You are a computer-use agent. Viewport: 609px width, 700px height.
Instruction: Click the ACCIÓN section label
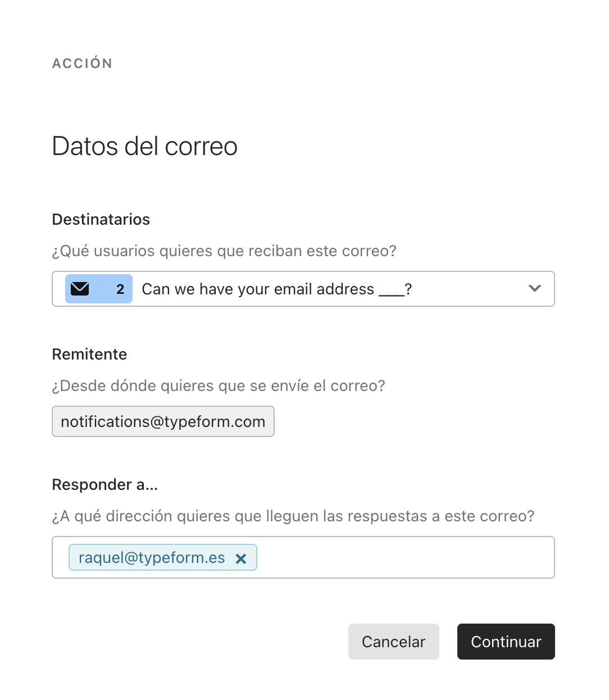pyautogui.click(x=83, y=63)
